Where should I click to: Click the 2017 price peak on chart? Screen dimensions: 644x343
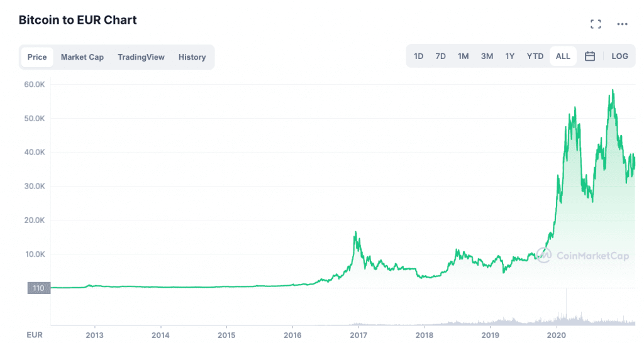pos(356,232)
